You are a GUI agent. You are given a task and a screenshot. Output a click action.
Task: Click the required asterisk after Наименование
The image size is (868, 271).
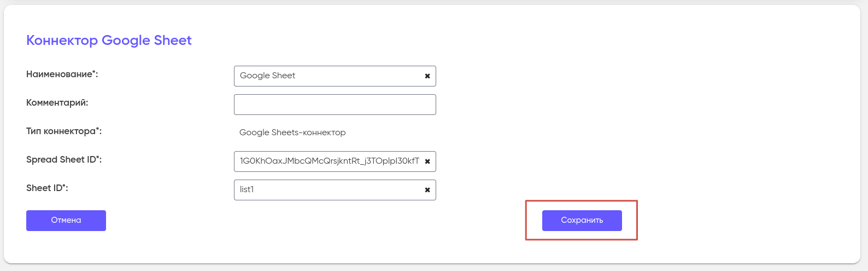click(94, 72)
